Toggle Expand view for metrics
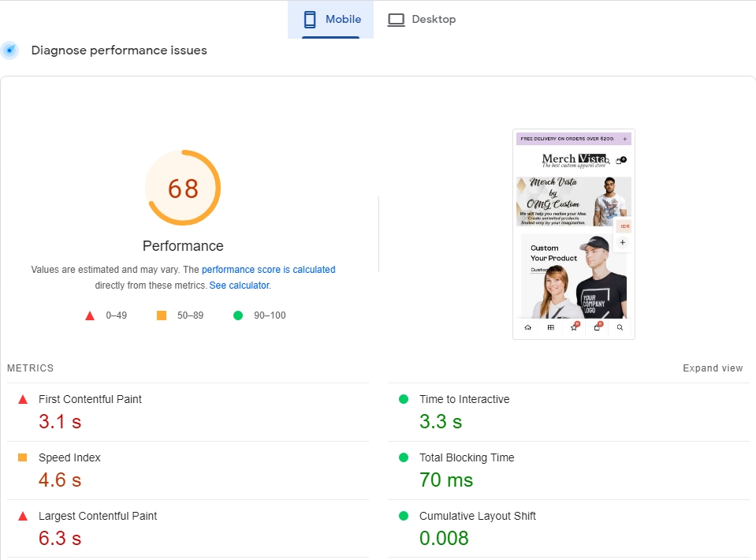 tap(713, 368)
